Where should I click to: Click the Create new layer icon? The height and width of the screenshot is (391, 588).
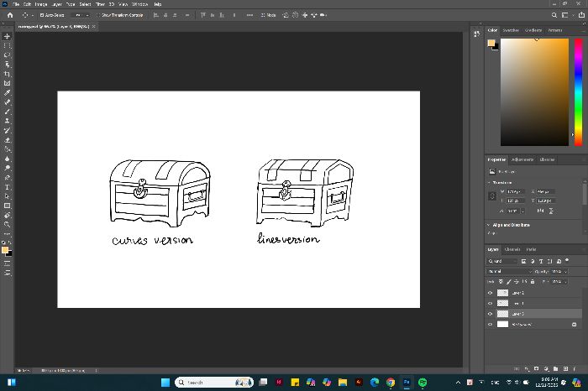click(565, 369)
